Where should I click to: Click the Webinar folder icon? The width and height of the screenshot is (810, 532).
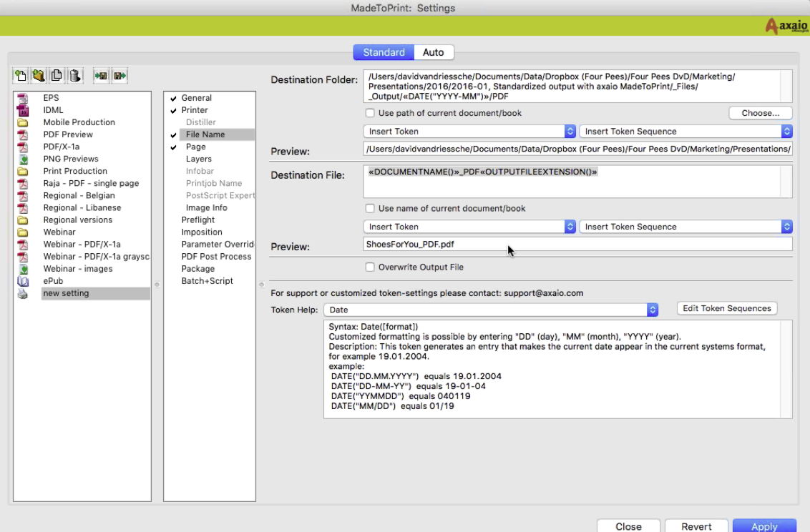coord(23,232)
